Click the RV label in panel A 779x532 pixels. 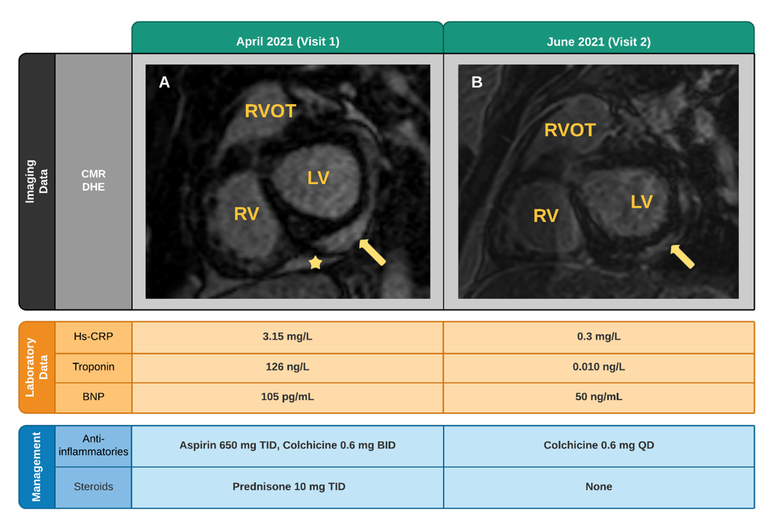246,214
